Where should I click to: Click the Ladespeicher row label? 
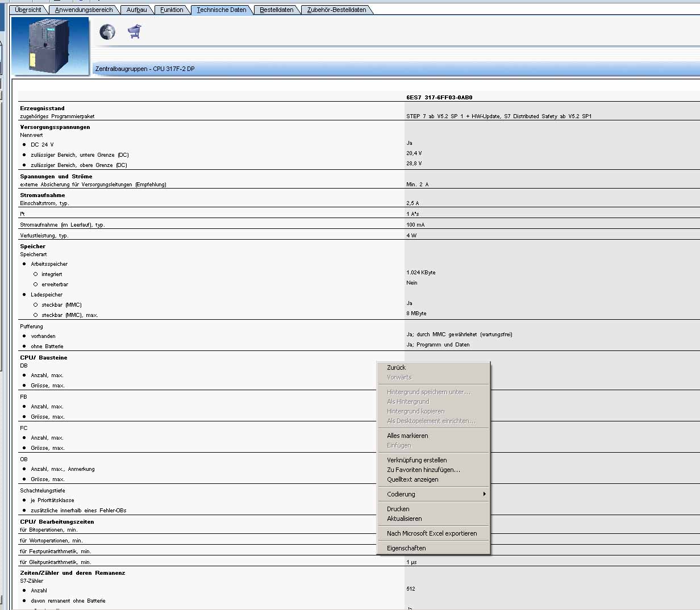pos(47,295)
